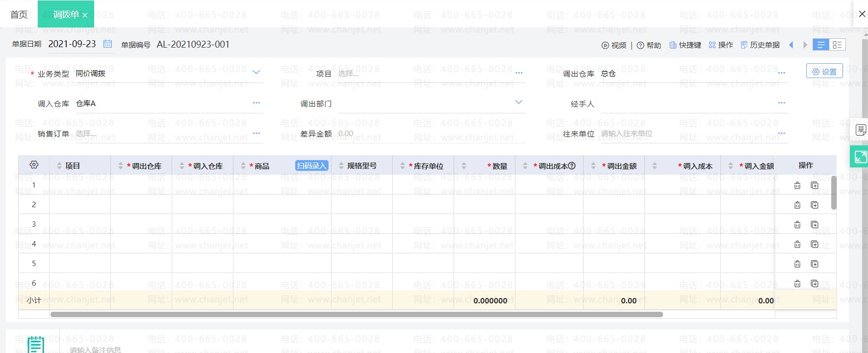Expand the business type dropdown
Viewport: 868px width, 353px height.
[256, 72]
